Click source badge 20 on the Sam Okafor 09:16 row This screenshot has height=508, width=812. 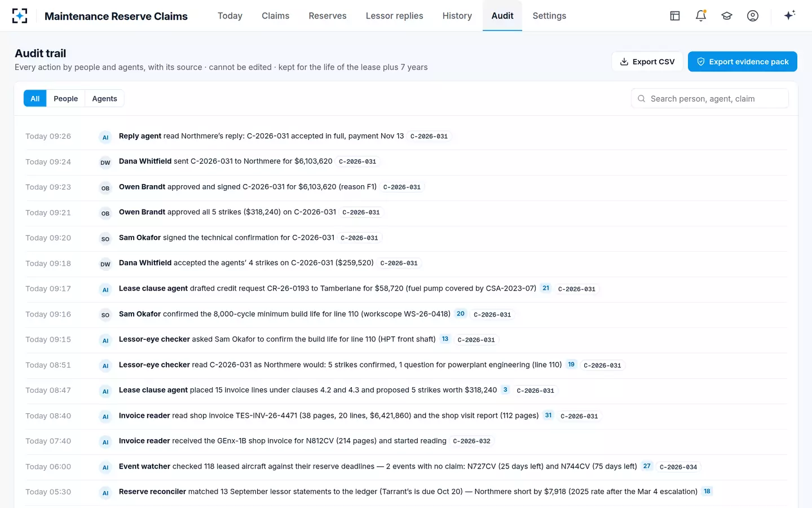pyautogui.click(x=461, y=313)
